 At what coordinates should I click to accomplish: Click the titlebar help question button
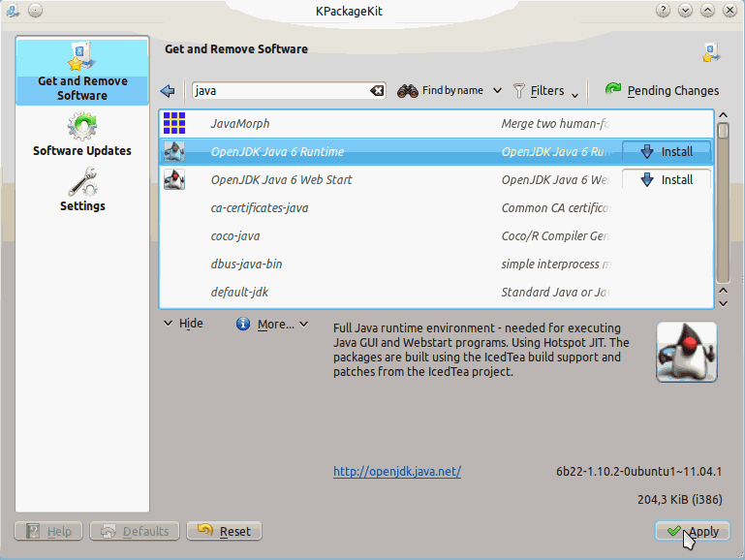663,10
